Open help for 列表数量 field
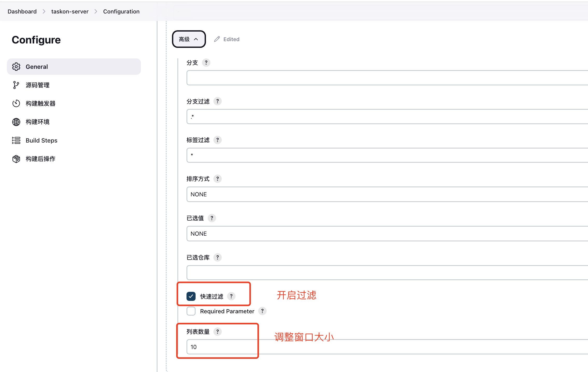The height and width of the screenshot is (372, 588). click(x=218, y=332)
